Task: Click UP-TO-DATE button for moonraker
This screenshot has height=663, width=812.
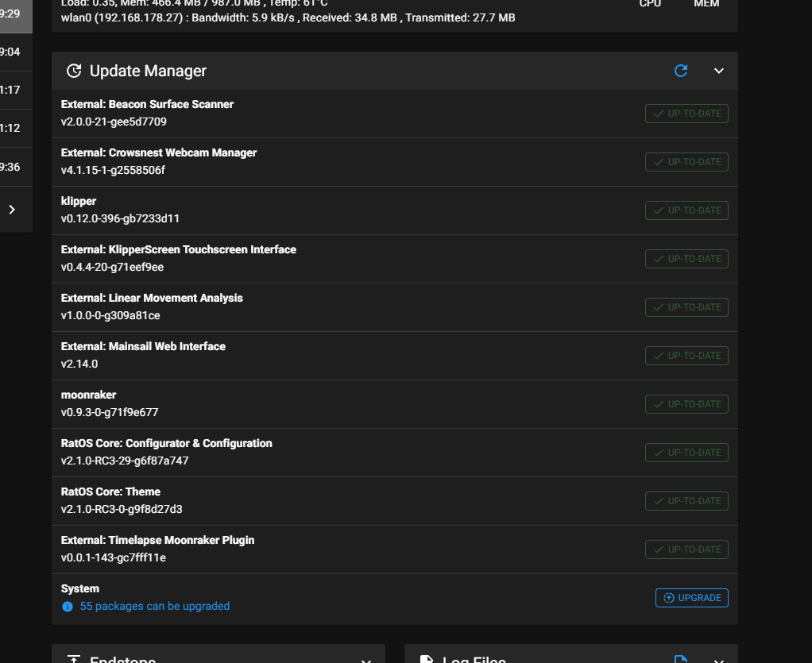Action: [x=686, y=404]
